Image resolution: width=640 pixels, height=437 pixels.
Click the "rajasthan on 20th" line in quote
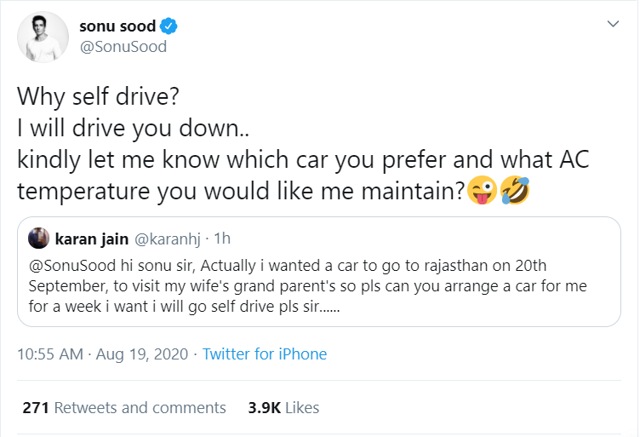(x=485, y=266)
